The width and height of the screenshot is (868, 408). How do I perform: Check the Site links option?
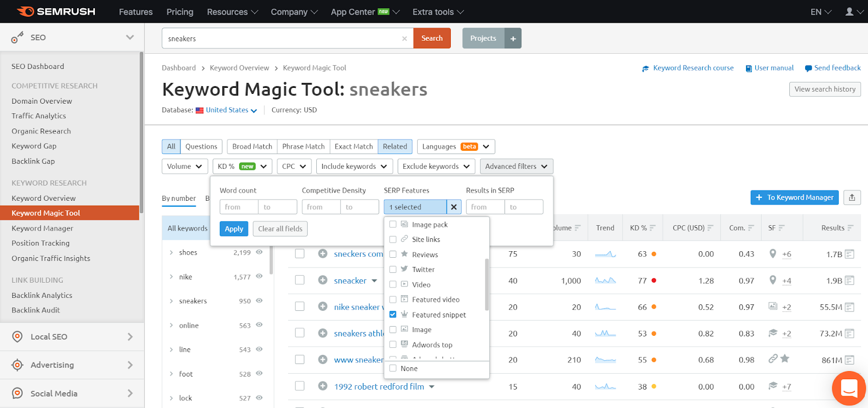(393, 239)
